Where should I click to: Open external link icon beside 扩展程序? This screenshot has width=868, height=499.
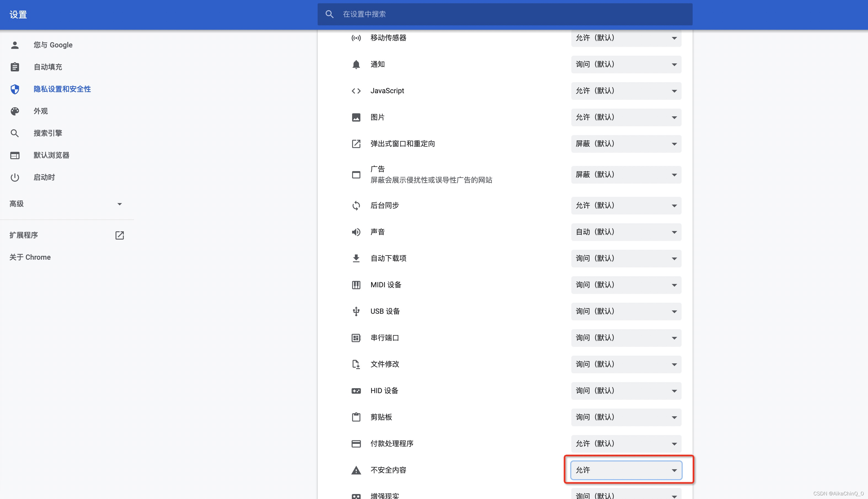119,235
